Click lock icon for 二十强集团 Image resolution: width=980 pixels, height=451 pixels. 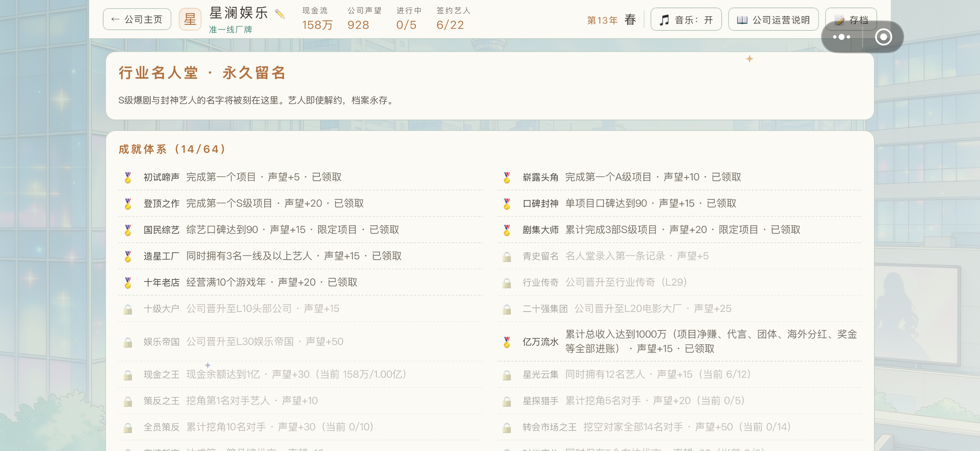(507, 309)
